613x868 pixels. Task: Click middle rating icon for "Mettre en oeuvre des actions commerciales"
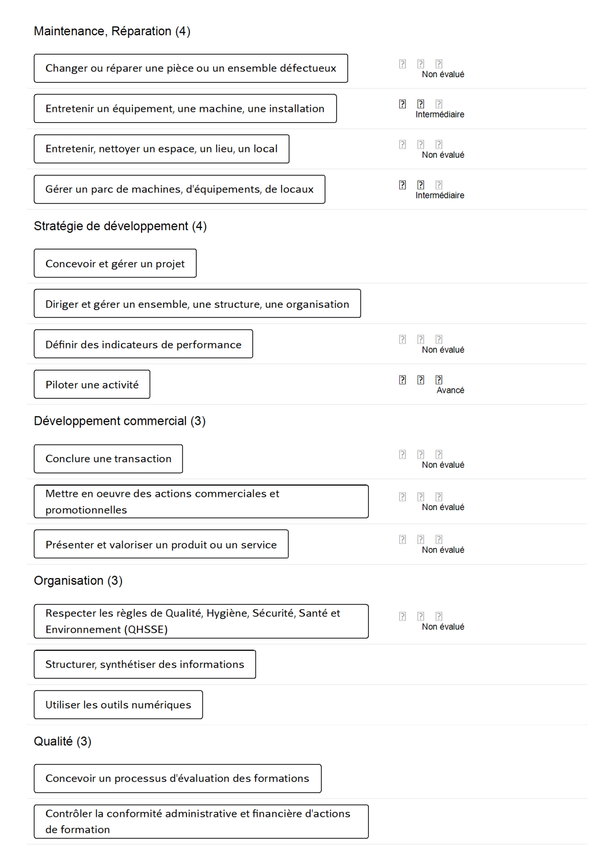[x=420, y=497]
